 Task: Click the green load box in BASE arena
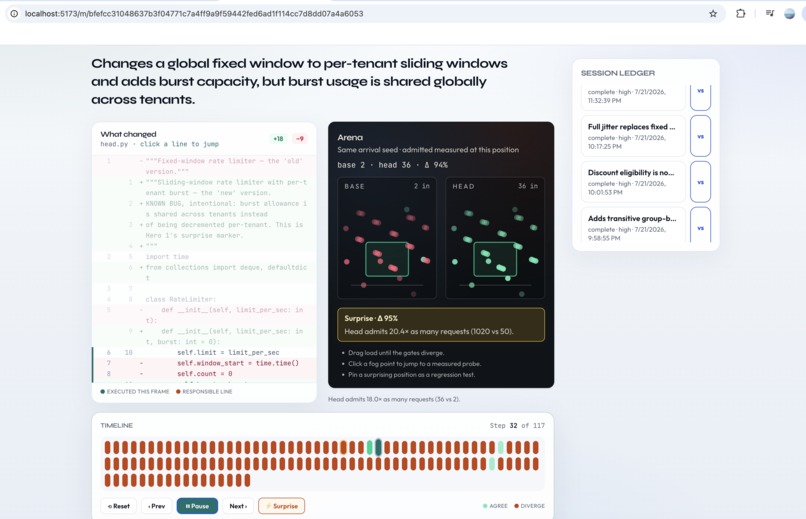(387, 260)
